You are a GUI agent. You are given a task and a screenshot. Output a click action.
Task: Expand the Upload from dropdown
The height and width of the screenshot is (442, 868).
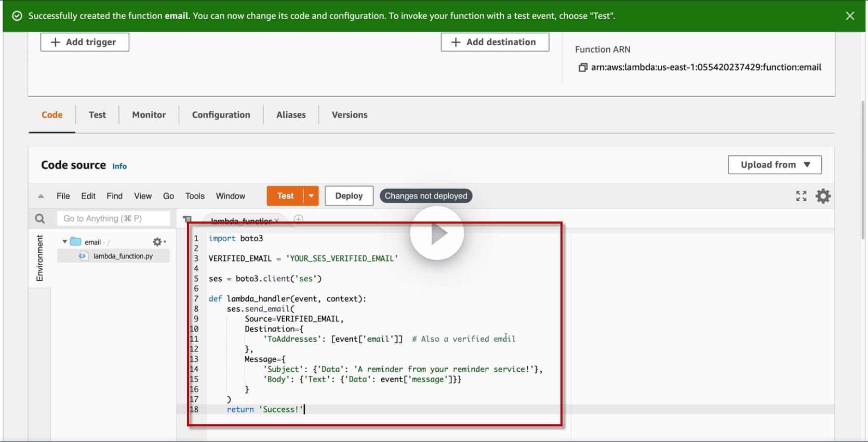(774, 165)
